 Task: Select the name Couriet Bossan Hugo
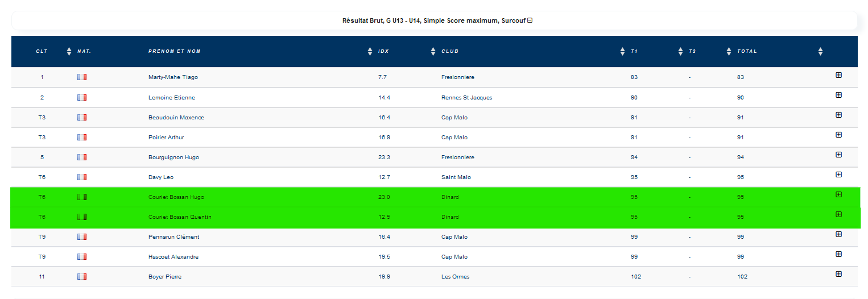(x=176, y=197)
